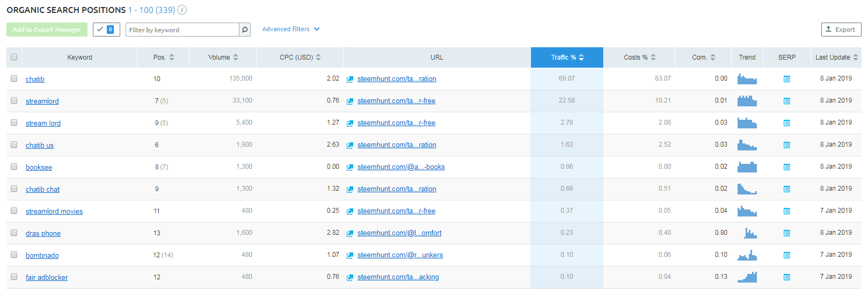Image resolution: width=868 pixels, height=289 pixels.
Task: Open the chatib keyword link
Action: coord(35,80)
